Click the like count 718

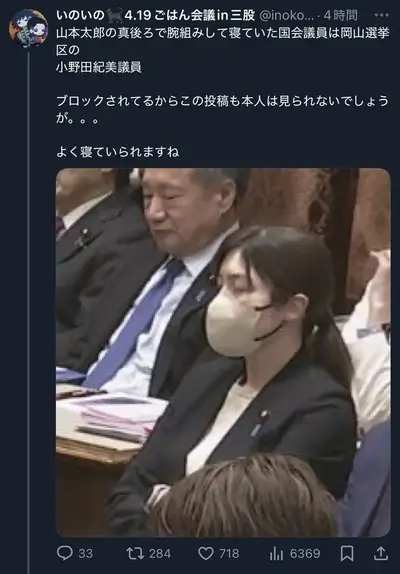pyautogui.click(x=229, y=554)
